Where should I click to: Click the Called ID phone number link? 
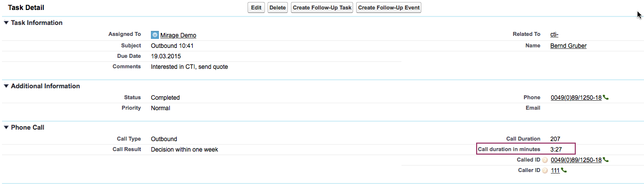576,160
